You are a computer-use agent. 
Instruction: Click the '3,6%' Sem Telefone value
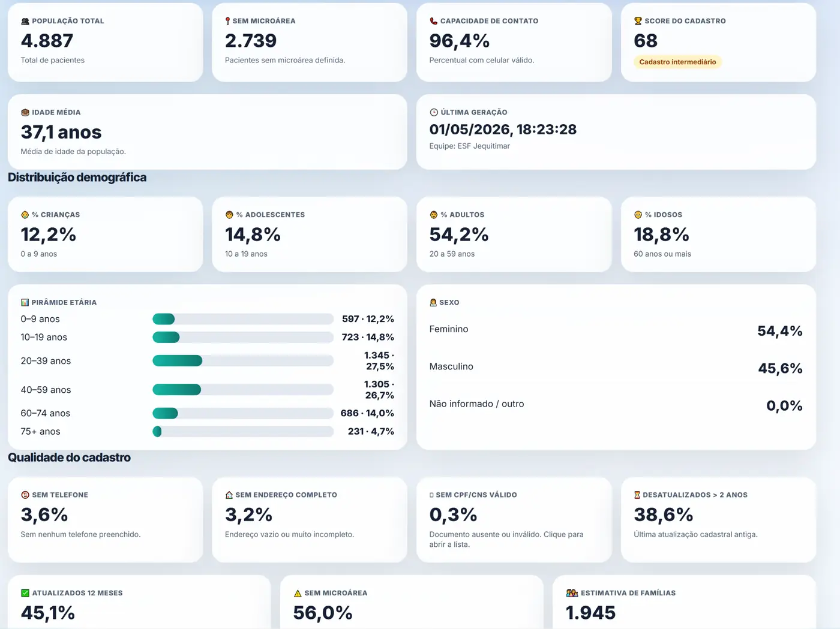(x=44, y=515)
